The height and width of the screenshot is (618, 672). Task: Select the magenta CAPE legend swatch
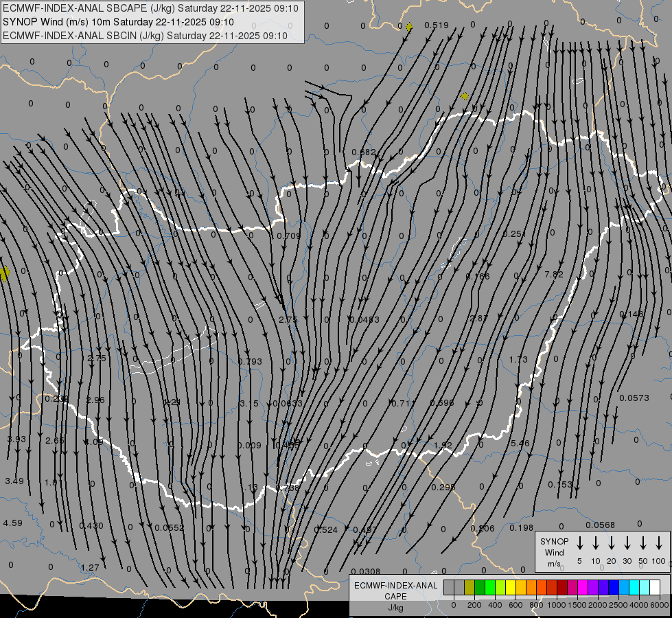[x=583, y=588]
